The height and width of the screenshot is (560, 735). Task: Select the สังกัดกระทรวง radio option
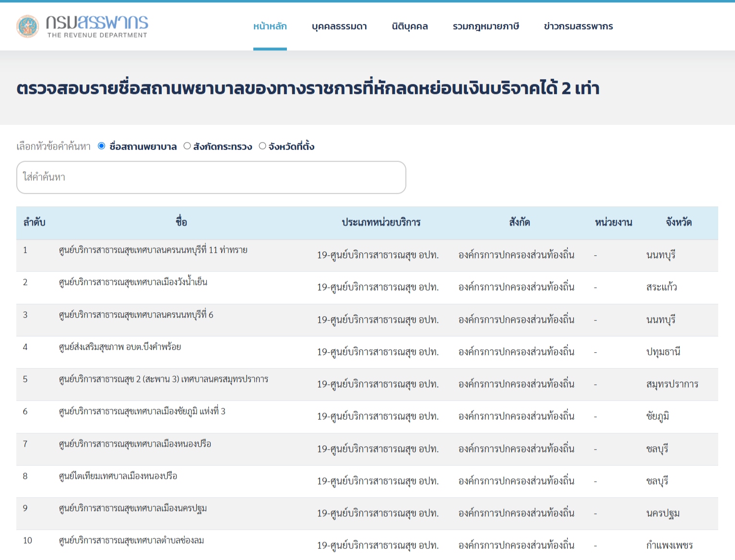click(x=187, y=146)
